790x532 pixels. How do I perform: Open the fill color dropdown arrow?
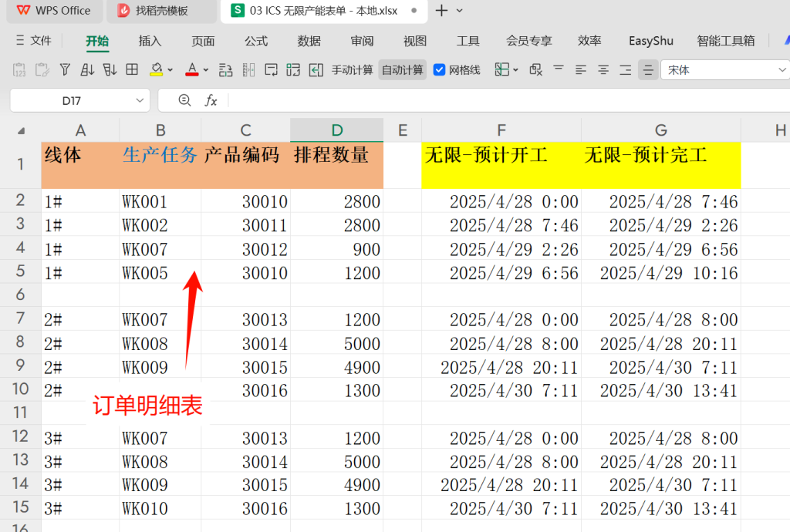(x=170, y=70)
